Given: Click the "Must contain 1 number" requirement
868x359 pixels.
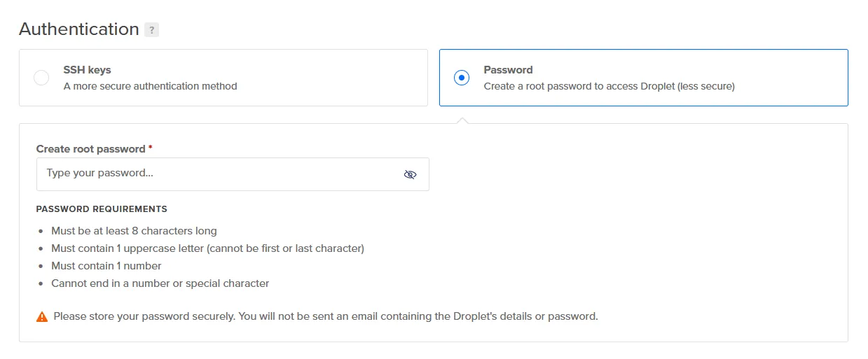Looking at the screenshot, I should pyautogui.click(x=106, y=266).
